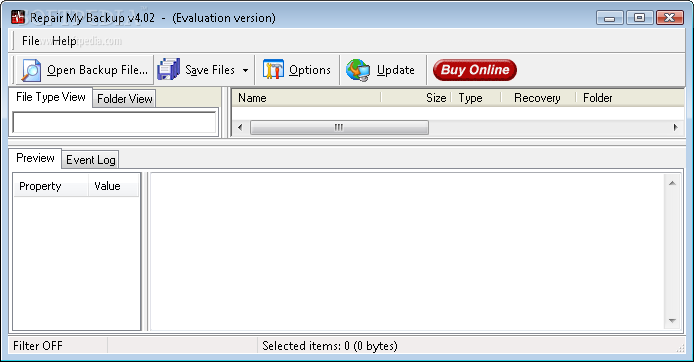Click the Update globe icon
Viewport: 694px width, 362px height.
358,70
